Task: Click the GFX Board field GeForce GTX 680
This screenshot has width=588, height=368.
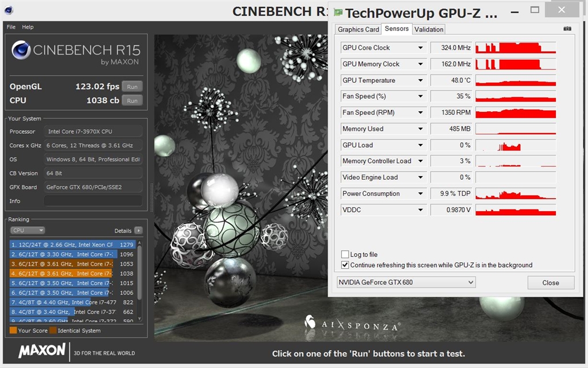Action: click(93, 187)
